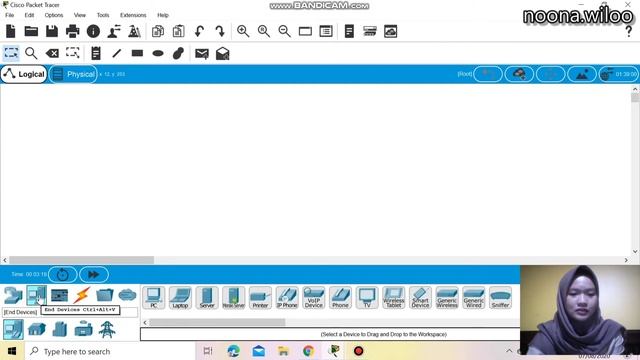
Task: Pick the PC device
Action: [154, 298]
